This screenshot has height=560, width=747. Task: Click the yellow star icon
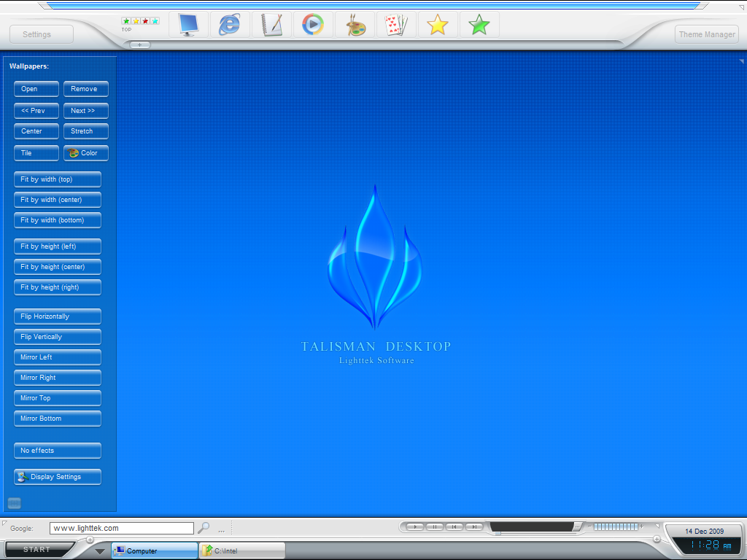click(438, 25)
